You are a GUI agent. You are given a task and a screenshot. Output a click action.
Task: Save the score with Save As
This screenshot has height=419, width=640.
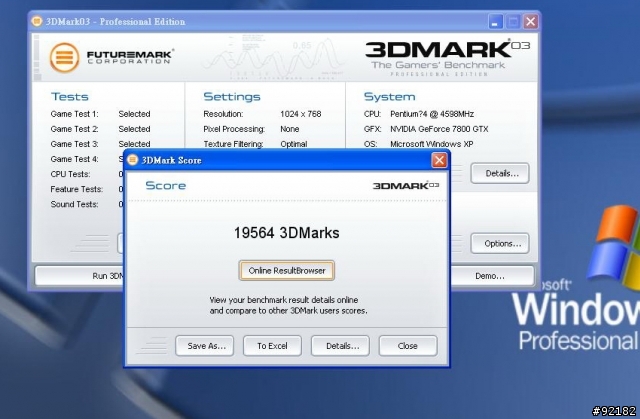tap(204, 346)
